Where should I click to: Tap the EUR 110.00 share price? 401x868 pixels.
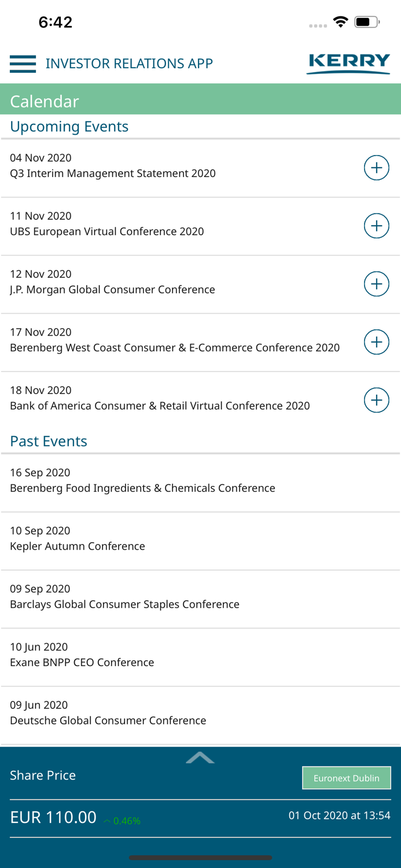click(53, 817)
